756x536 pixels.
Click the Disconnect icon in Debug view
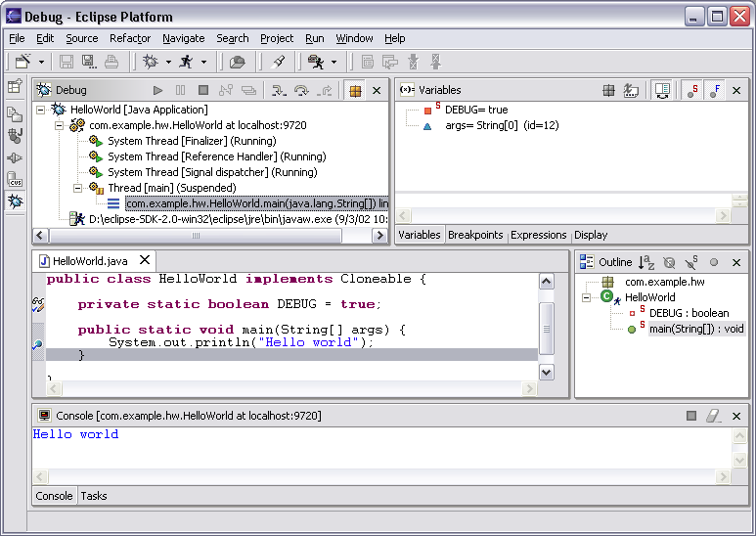226,90
